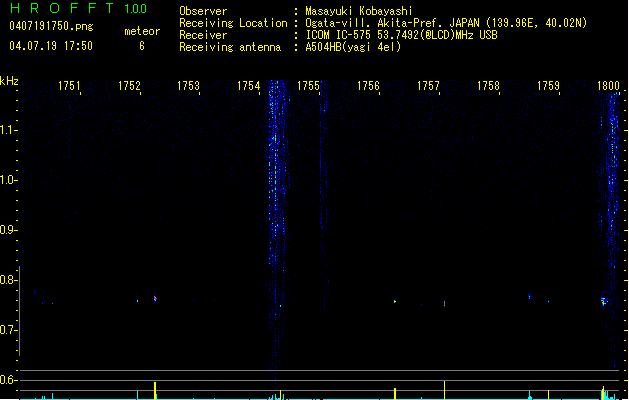This screenshot has width=629, height=400.
Task: Select antenna value A504HB(yagi 4el)
Action: tap(353, 47)
